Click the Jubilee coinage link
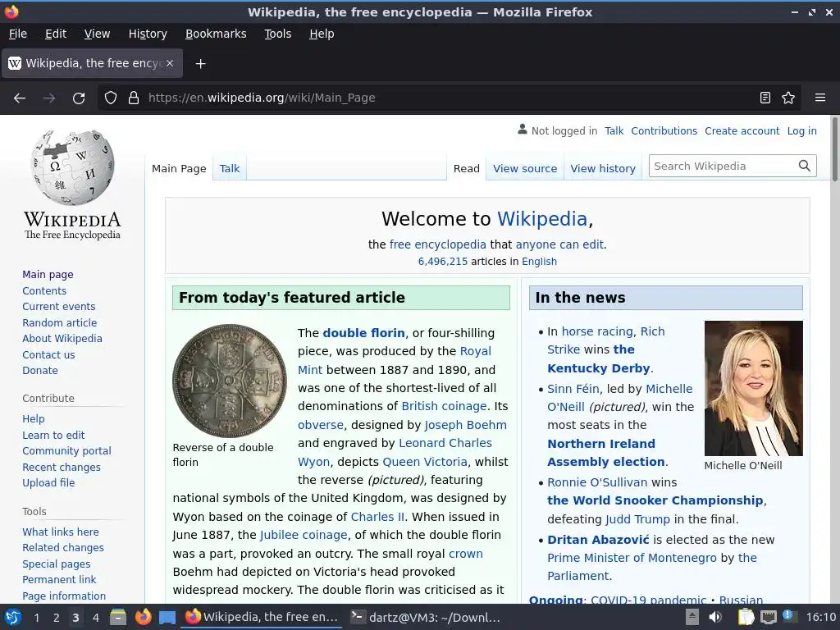The width and height of the screenshot is (840, 630). click(304, 535)
